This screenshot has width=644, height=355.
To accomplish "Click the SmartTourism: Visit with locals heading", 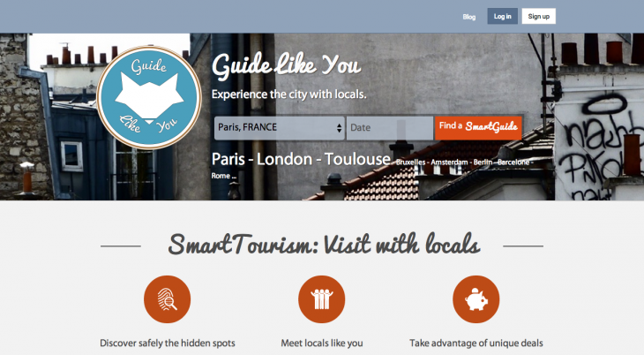I will click(x=324, y=245).
